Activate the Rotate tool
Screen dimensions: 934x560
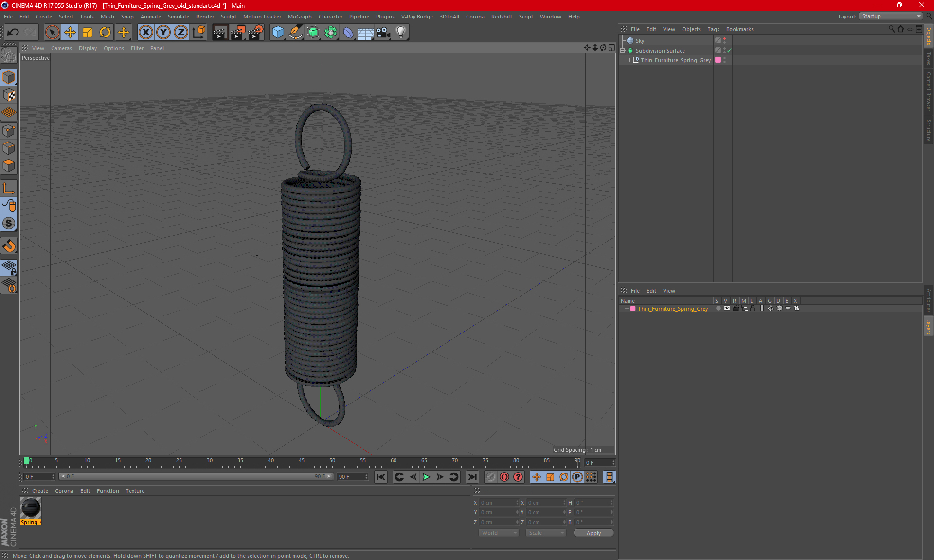click(x=105, y=33)
